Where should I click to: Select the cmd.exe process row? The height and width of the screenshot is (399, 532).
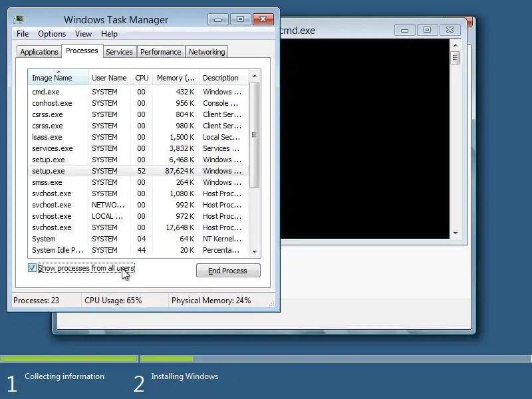(138, 92)
